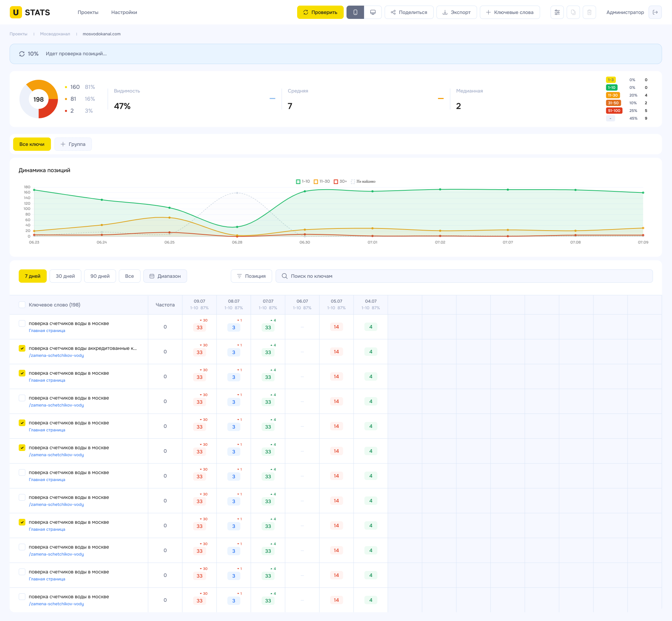Open the filter settings sliders icon
This screenshot has height=621, width=672.
point(557,12)
